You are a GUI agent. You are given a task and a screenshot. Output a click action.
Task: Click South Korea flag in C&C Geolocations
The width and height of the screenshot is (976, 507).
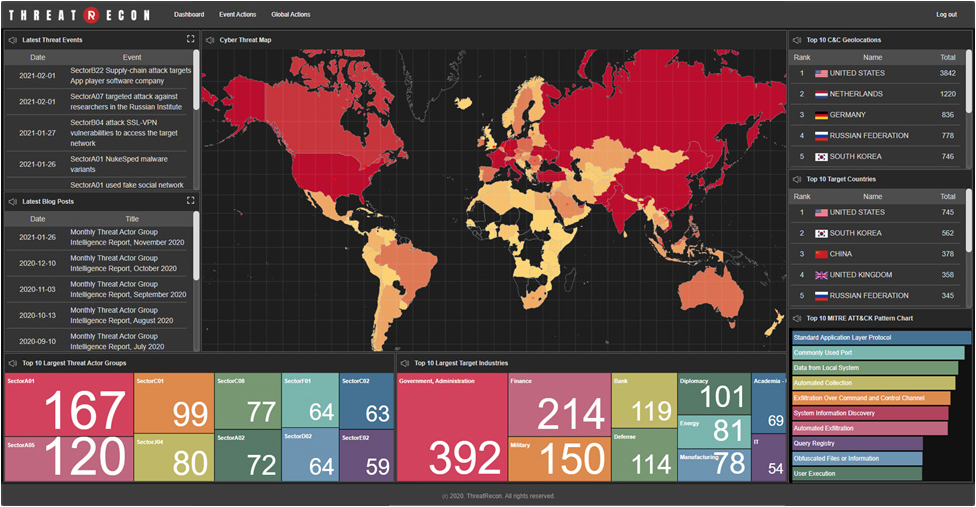[x=822, y=157]
